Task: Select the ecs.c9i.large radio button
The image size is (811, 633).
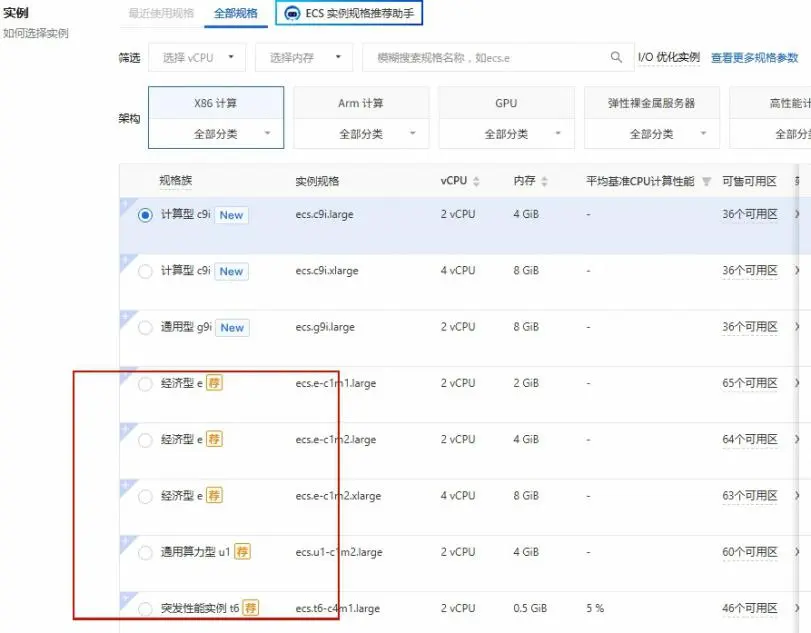Action: tap(145, 215)
